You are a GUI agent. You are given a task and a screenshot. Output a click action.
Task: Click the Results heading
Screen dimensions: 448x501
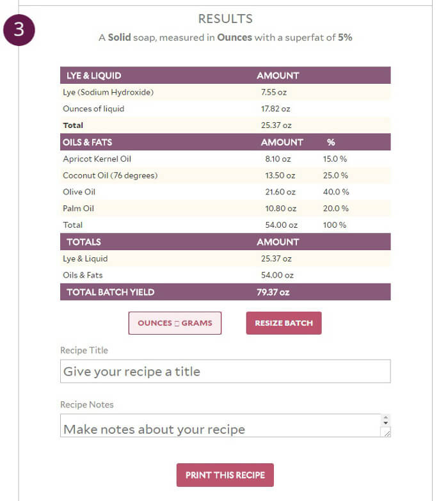(225, 19)
